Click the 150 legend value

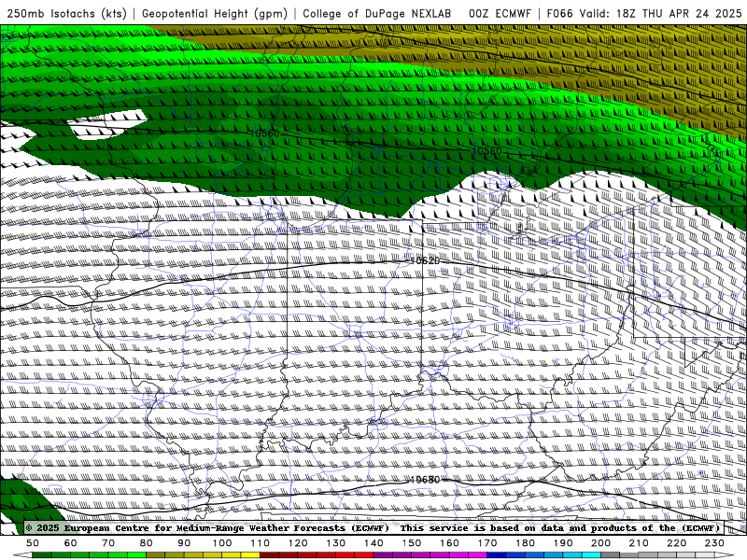tap(412, 543)
